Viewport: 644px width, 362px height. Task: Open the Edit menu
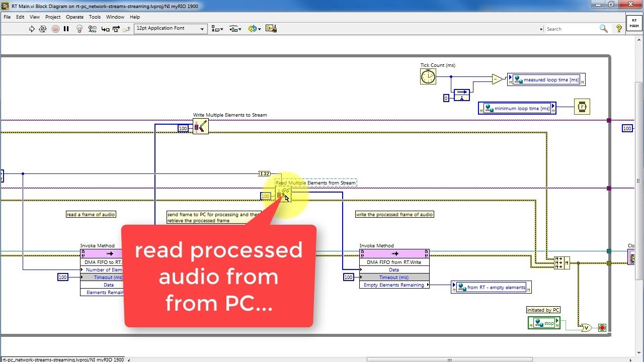(x=20, y=17)
